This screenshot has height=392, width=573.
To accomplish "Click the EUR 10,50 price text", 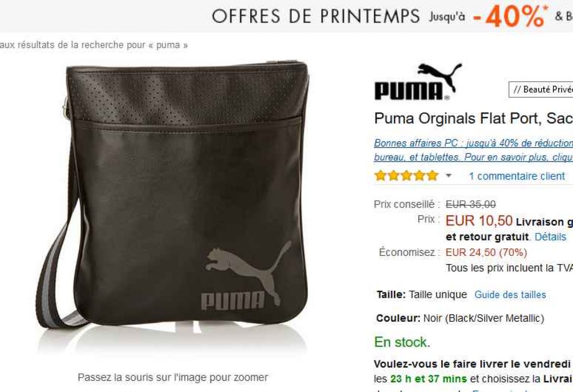I will (479, 221).
